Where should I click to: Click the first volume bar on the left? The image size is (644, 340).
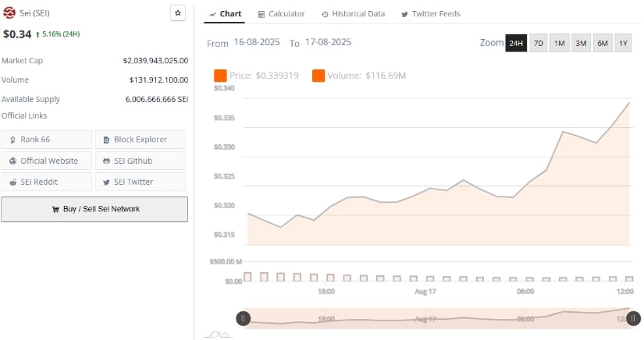247,277
